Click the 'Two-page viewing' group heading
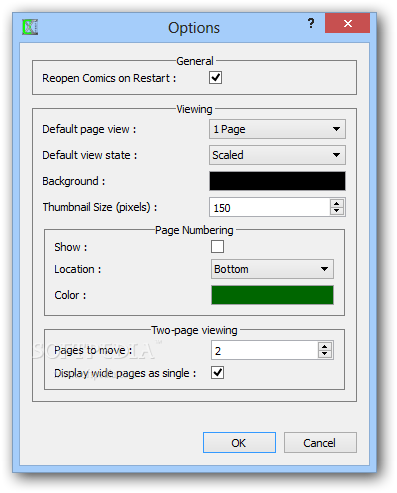The height and width of the screenshot is (493, 397). click(194, 330)
